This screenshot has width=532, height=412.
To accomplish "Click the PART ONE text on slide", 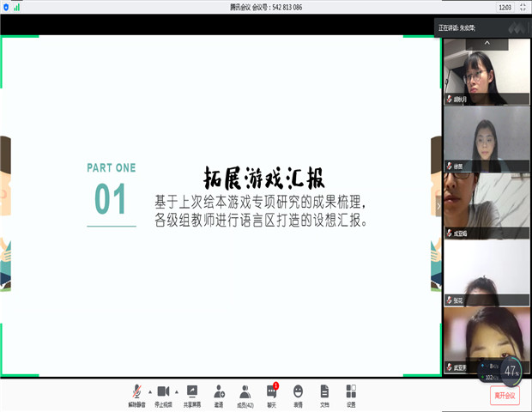I will tap(112, 167).
